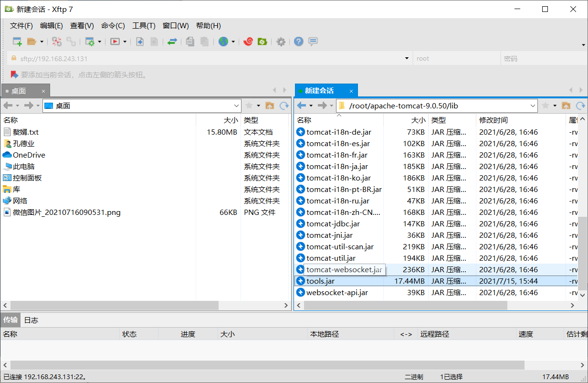Click the green Xagent toolbar icon

[262, 42]
